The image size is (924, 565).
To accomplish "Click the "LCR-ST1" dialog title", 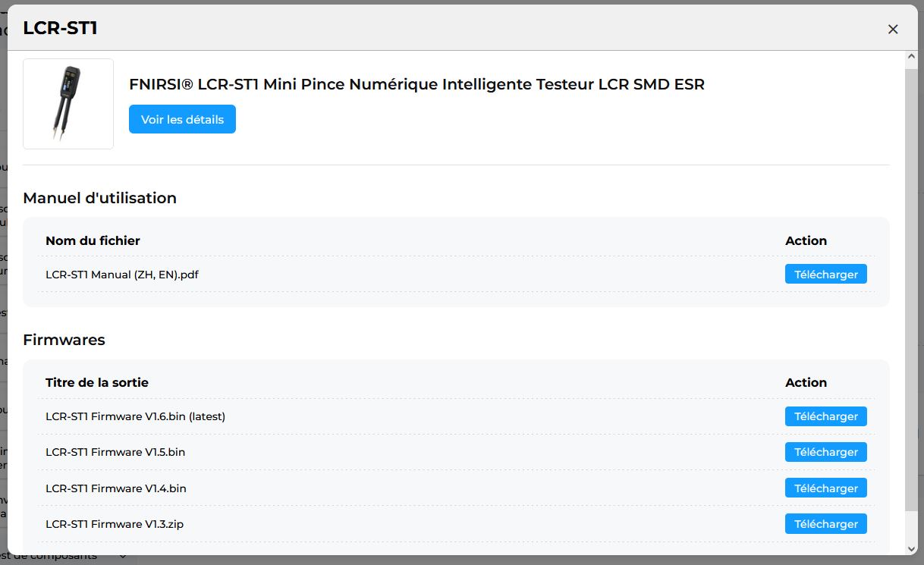I will pyautogui.click(x=60, y=29).
